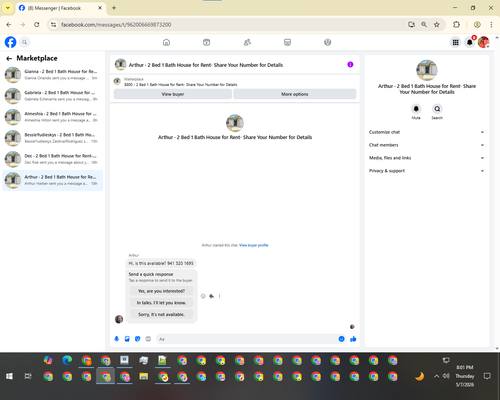Open the Gabriela chat in Marketplace list
The image size is (500, 400).
tap(53, 96)
